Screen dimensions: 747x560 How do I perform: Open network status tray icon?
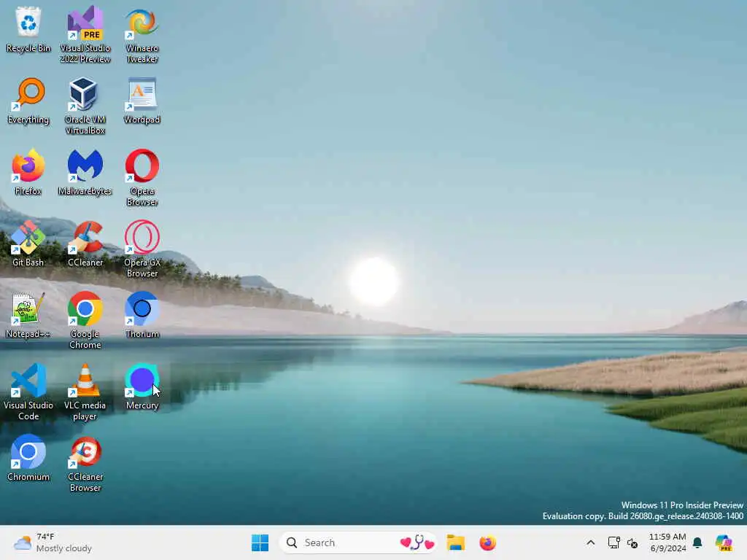614,542
